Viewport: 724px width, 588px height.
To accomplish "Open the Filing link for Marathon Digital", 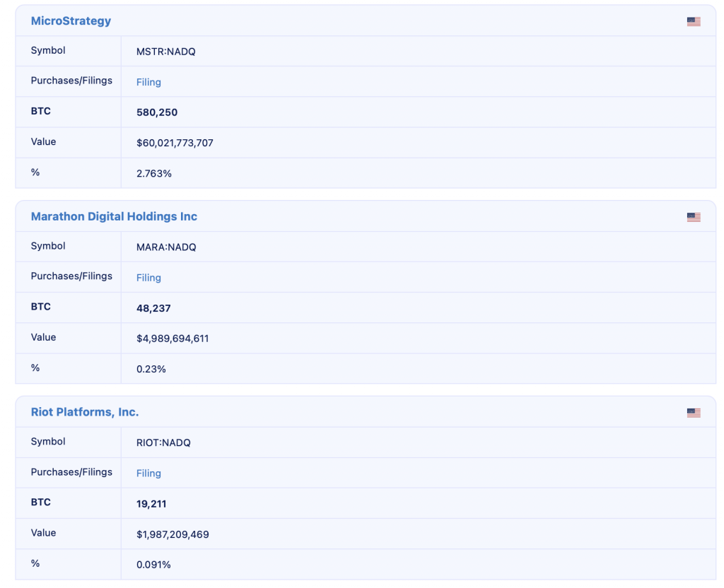I will tap(148, 278).
